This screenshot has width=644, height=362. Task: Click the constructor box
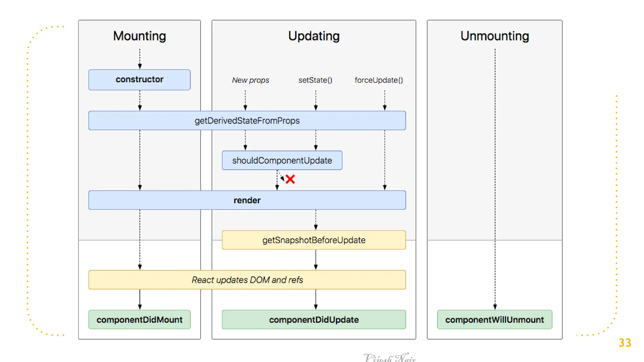139,80
